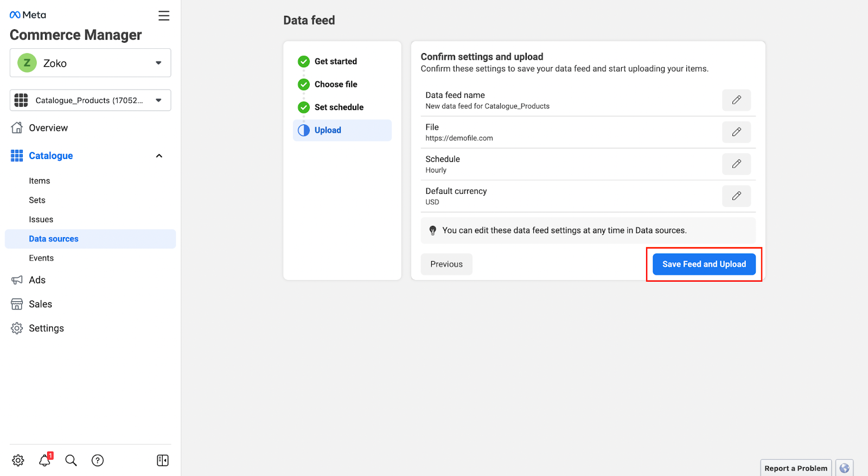Click the globe language icon
The width and height of the screenshot is (868, 476).
[x=844, y=468]
